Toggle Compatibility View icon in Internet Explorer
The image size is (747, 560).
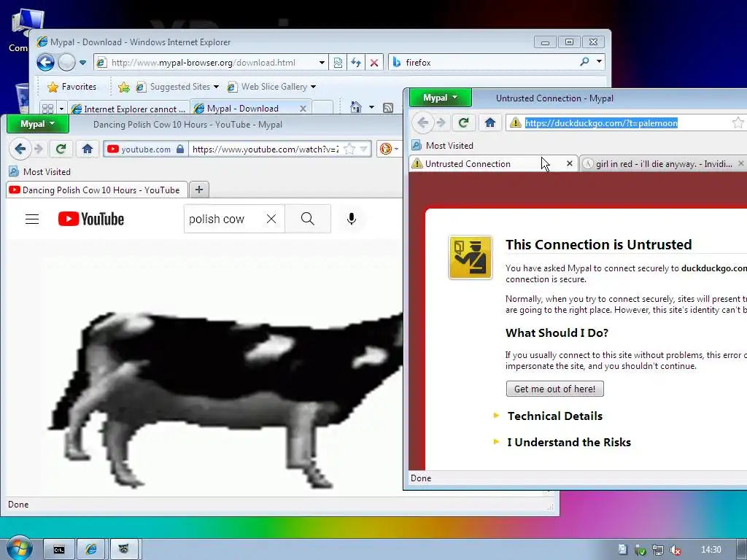(x=338, y=63)
